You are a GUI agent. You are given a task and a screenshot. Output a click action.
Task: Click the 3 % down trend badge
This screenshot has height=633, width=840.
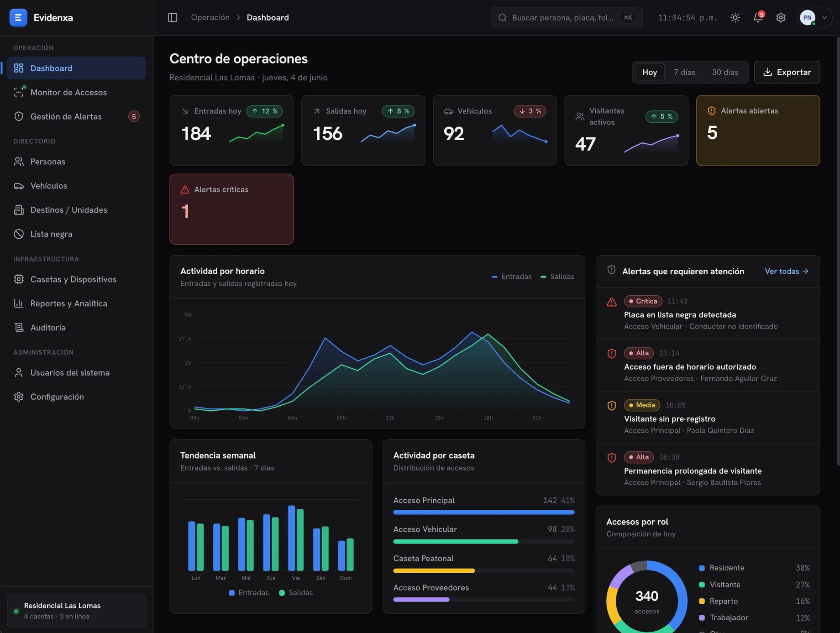point(530,111)
